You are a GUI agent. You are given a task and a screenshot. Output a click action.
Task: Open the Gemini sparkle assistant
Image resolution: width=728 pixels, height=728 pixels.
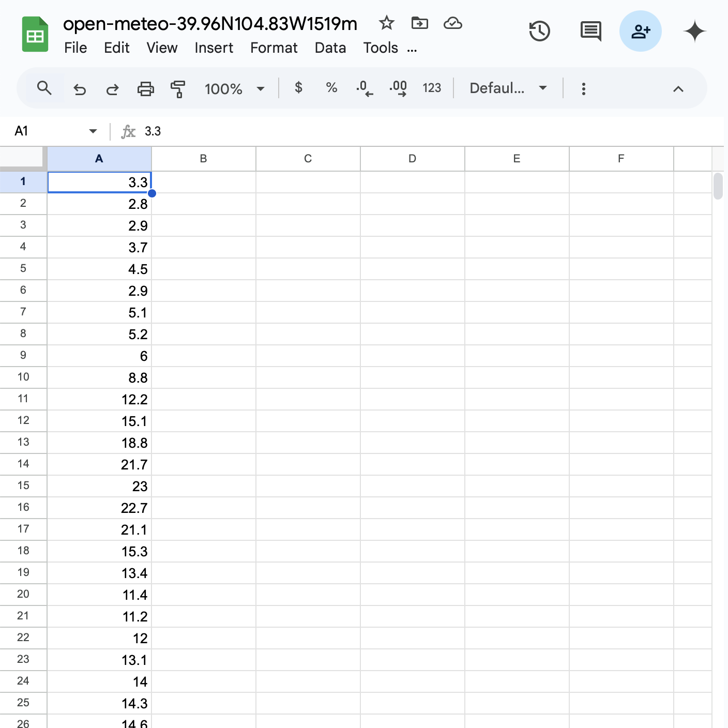pyautogui.click(x=694, y=31)
